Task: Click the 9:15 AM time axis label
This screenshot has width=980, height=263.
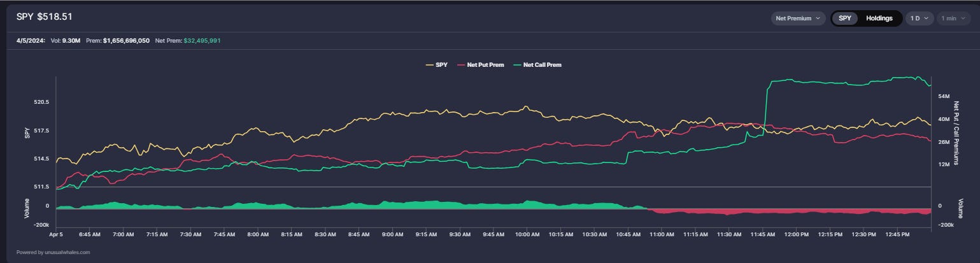Action: [425, 234]
